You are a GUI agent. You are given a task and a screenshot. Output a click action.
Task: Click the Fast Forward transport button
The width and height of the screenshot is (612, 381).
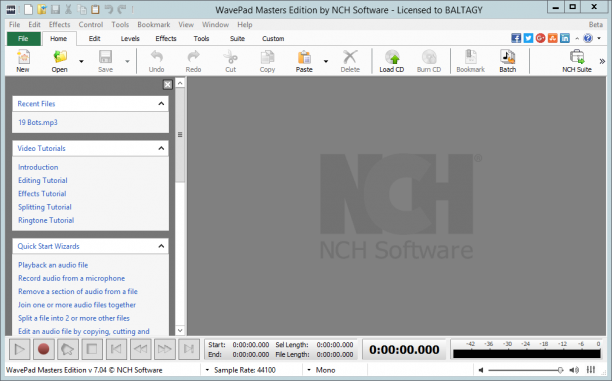(x=164, y=349)
